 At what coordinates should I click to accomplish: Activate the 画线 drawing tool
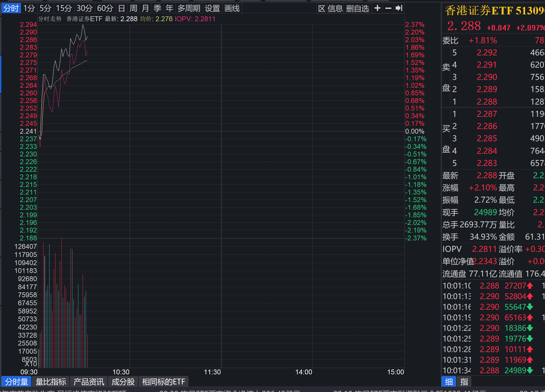click(232, 8)
